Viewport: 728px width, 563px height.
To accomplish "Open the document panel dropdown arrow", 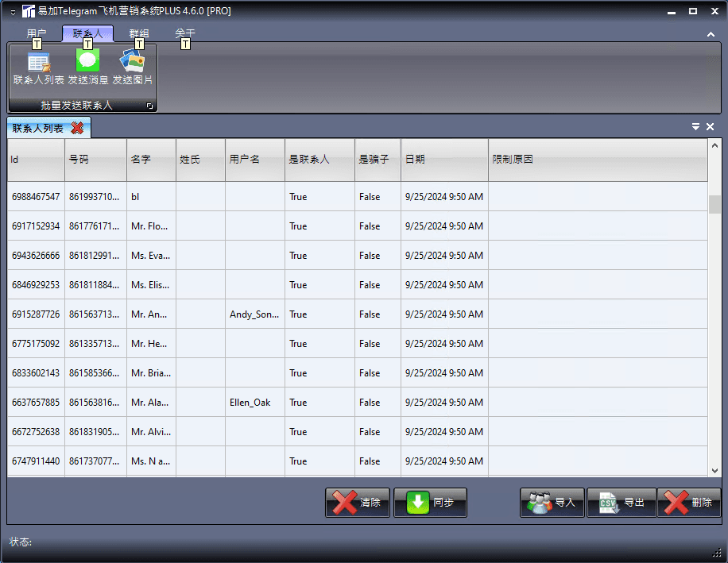I will coord(695,126).
